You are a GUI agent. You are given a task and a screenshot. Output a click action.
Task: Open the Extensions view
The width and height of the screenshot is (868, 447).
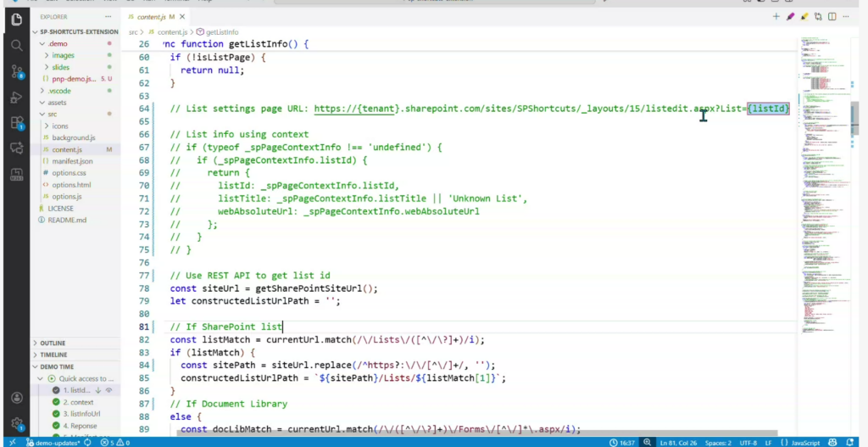pos(16,124)
